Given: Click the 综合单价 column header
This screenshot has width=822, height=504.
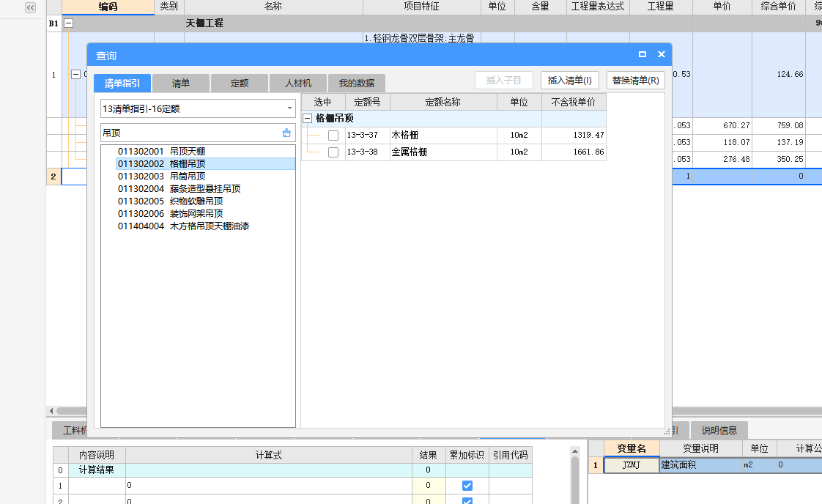Looking at the screenshot, I should [779, 7].
